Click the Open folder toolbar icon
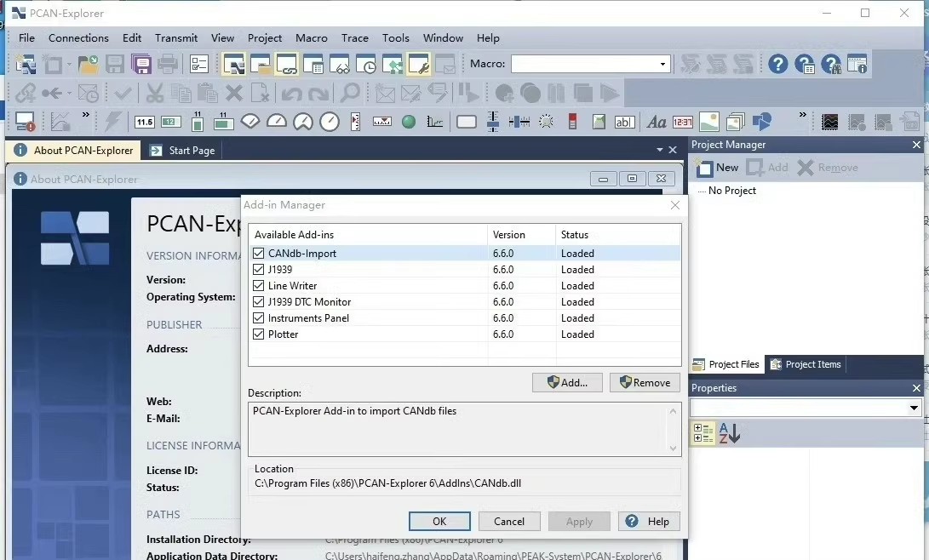This screenshot has width=929, height=560. click(88, 64)
